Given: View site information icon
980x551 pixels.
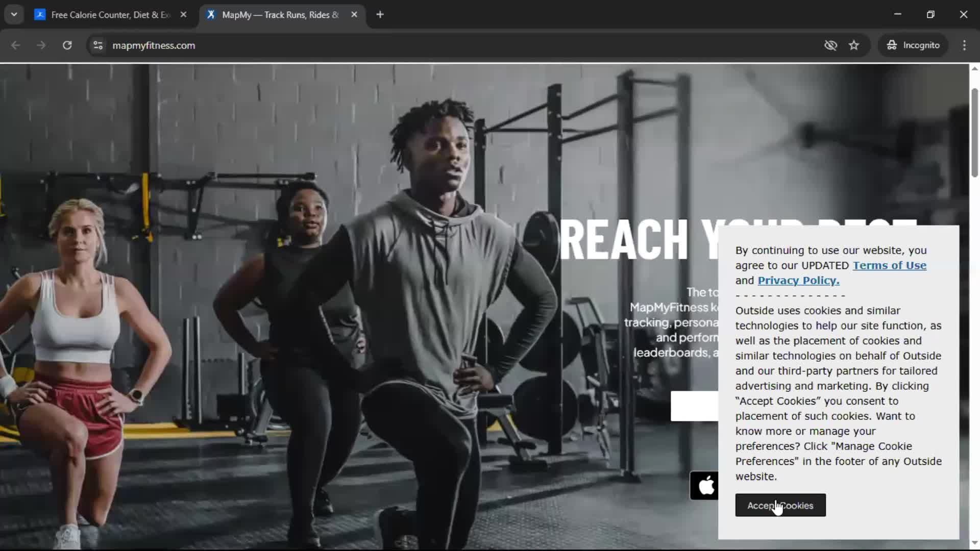Looking at the screenshot, I should [x=98, y=45].
